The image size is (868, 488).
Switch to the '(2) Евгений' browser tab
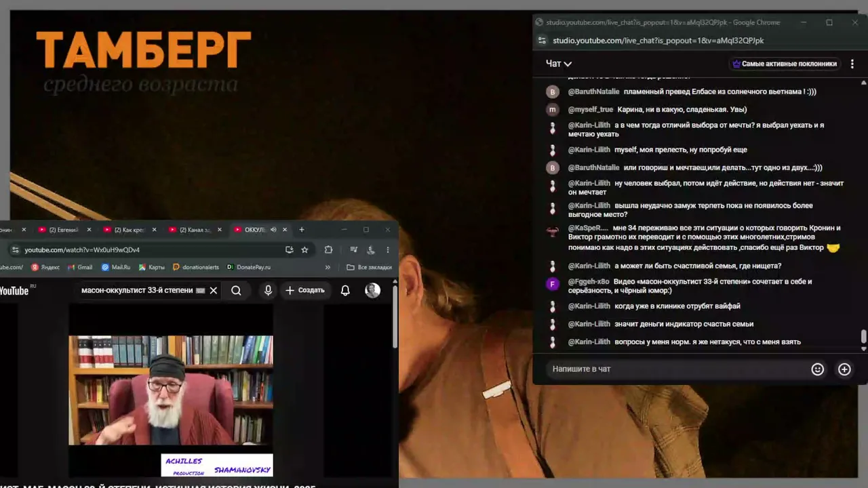pyautogui.click(x=63, y=230)
